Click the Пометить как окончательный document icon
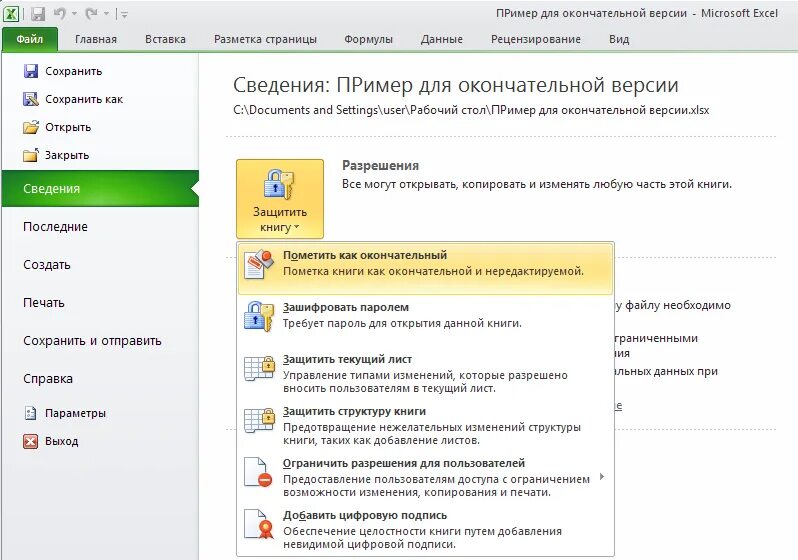 click(x=259, y=264)
